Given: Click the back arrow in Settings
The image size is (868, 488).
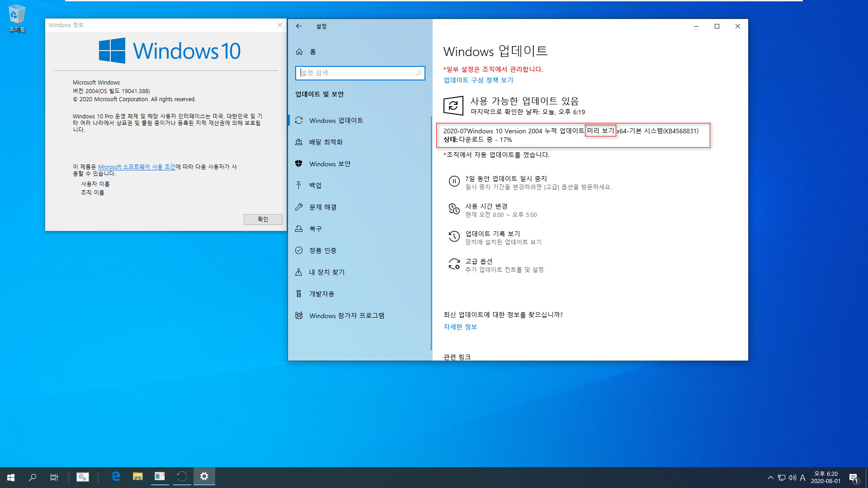Looking at the screenshot, I should click(x=299, y=26).
